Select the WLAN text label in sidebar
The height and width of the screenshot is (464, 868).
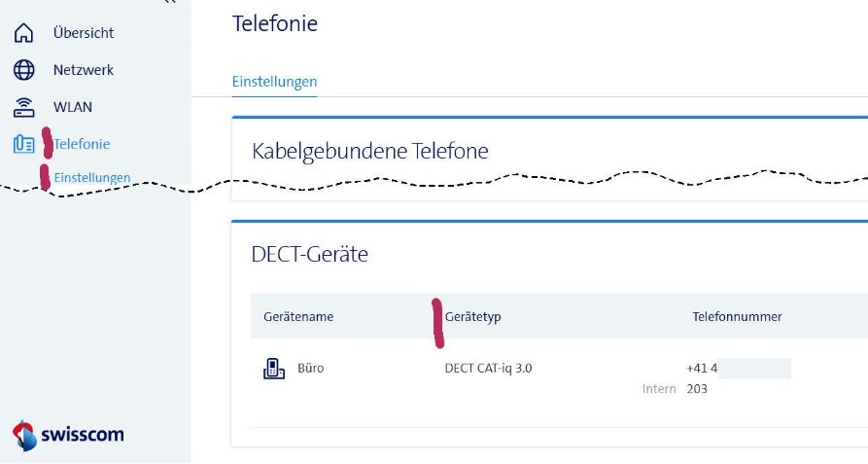click(73, 107)
